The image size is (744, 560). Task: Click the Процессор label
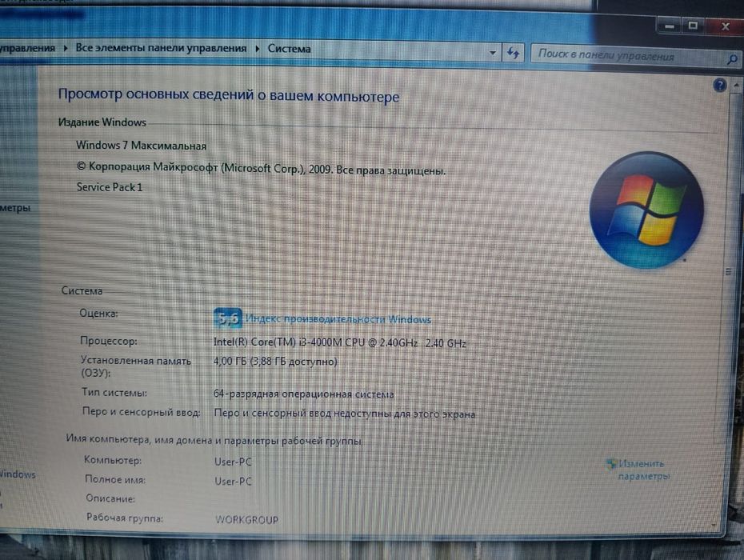109,341
